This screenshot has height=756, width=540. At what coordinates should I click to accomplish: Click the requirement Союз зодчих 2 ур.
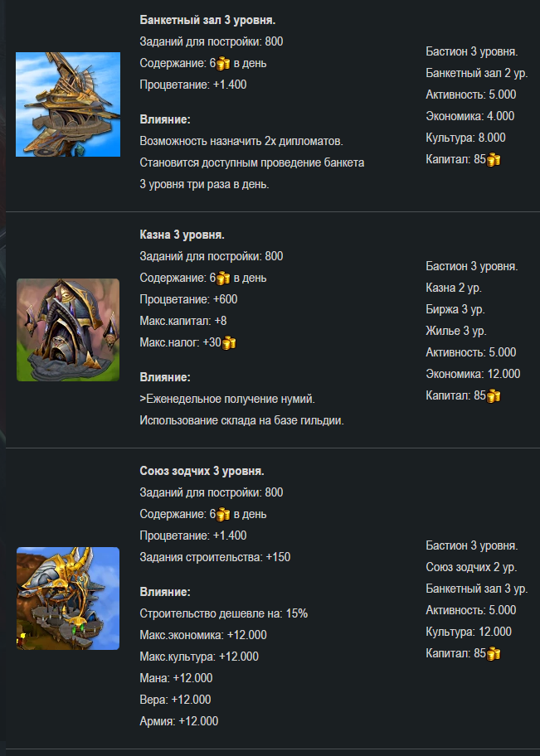[471, 567]
